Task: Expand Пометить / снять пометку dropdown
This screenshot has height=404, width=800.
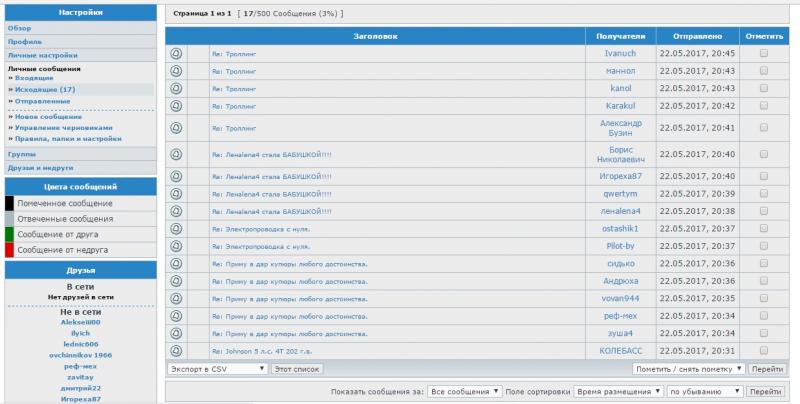Action: coord(689,369)
